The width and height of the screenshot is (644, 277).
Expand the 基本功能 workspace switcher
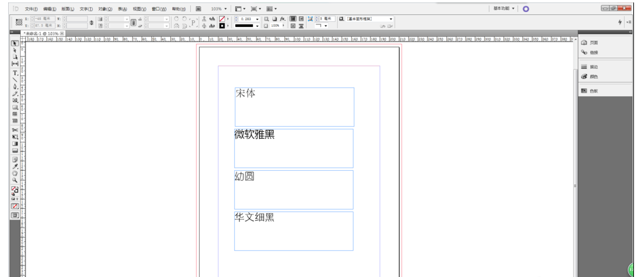pos(504,9)
